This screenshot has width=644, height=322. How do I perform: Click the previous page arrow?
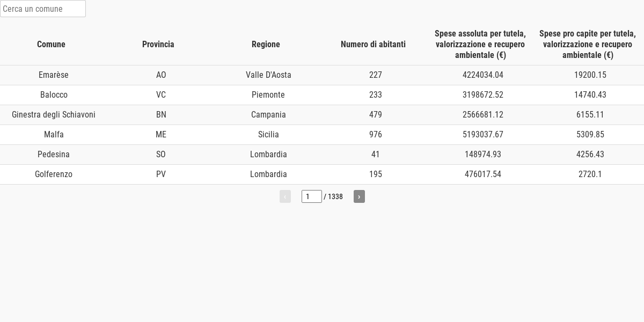(x=285, y=196)
